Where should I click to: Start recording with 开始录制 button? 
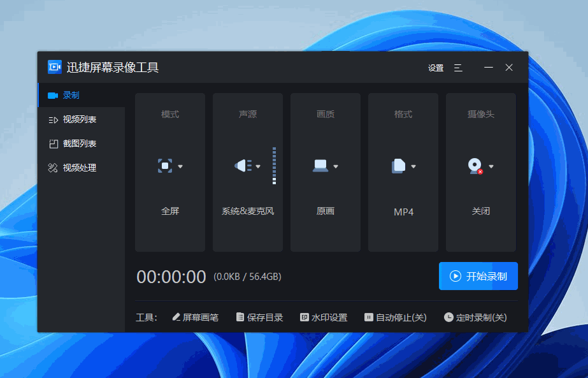click(478, 276)
